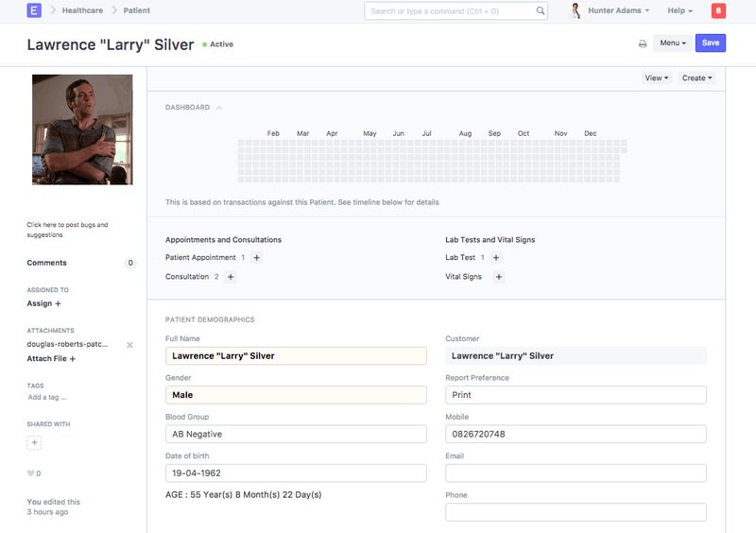
Task: Create a new Lab Test with plus
Action: (496, 257)
